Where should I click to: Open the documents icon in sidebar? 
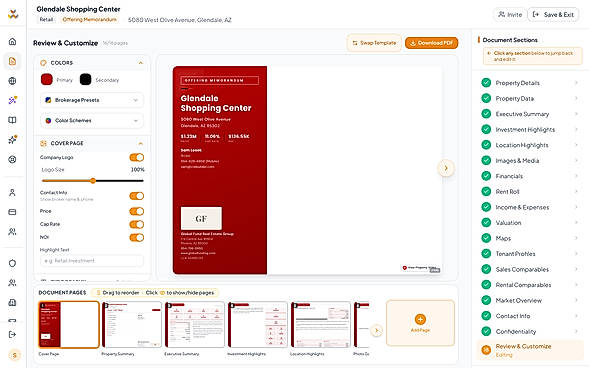pos(12,61)
